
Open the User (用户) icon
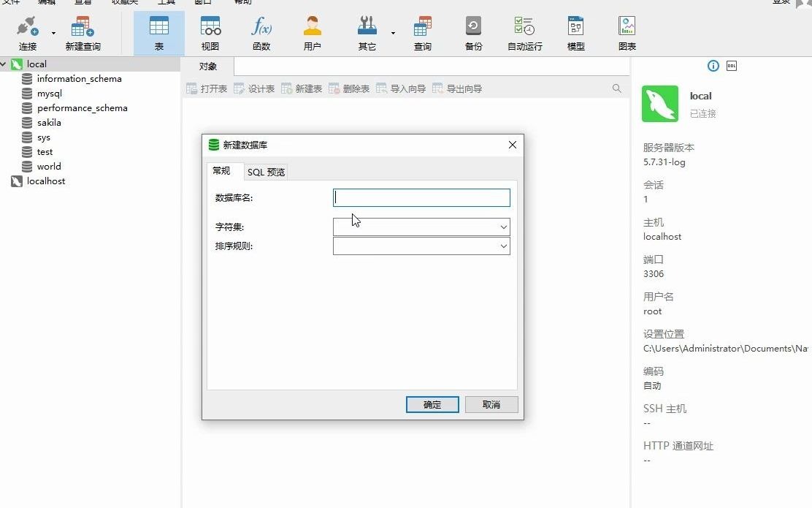click(x=313, y=33)
